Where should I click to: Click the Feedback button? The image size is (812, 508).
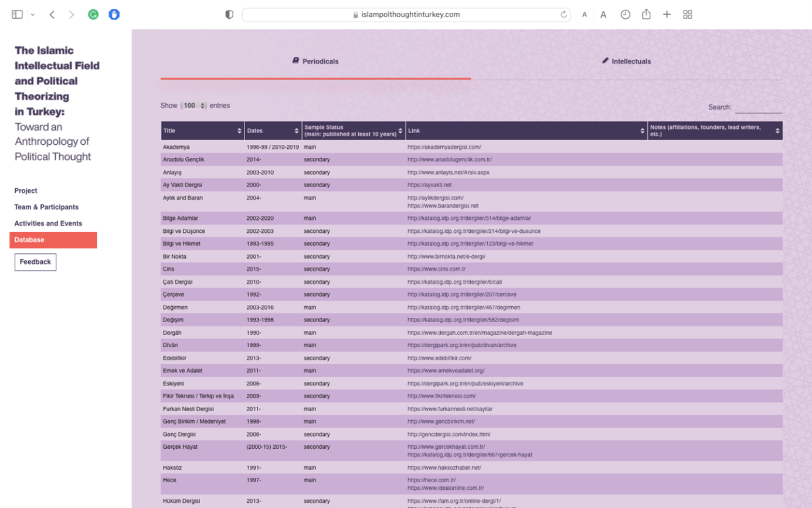(35, 262)
